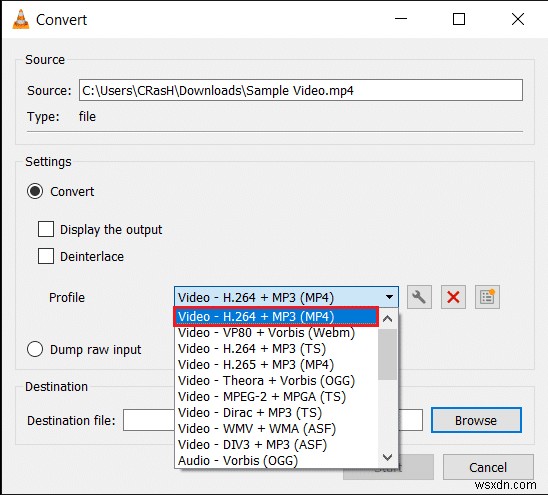Image resolution: width=548 pixels, height=495 pixels.
Task: Click the VLC cone icon in title bar
Action: click(21, 19)
